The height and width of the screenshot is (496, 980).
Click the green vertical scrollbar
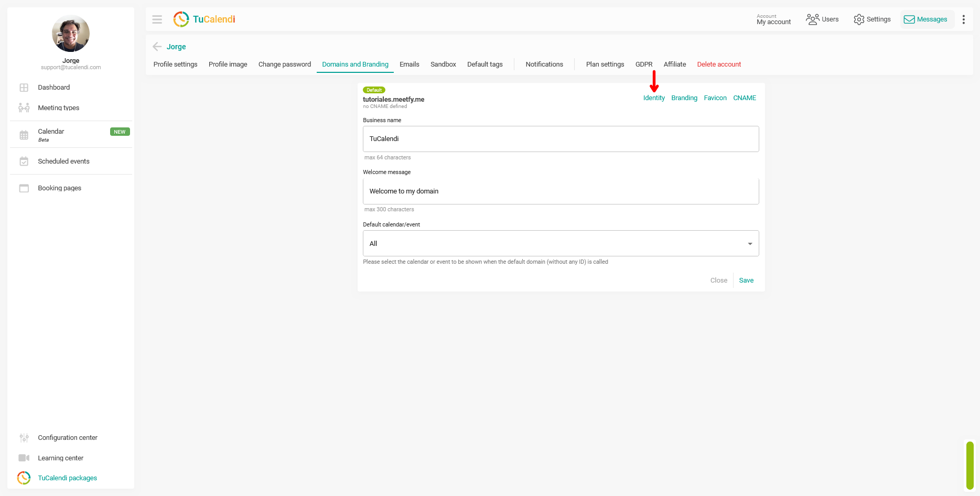[x=970, y=466]
